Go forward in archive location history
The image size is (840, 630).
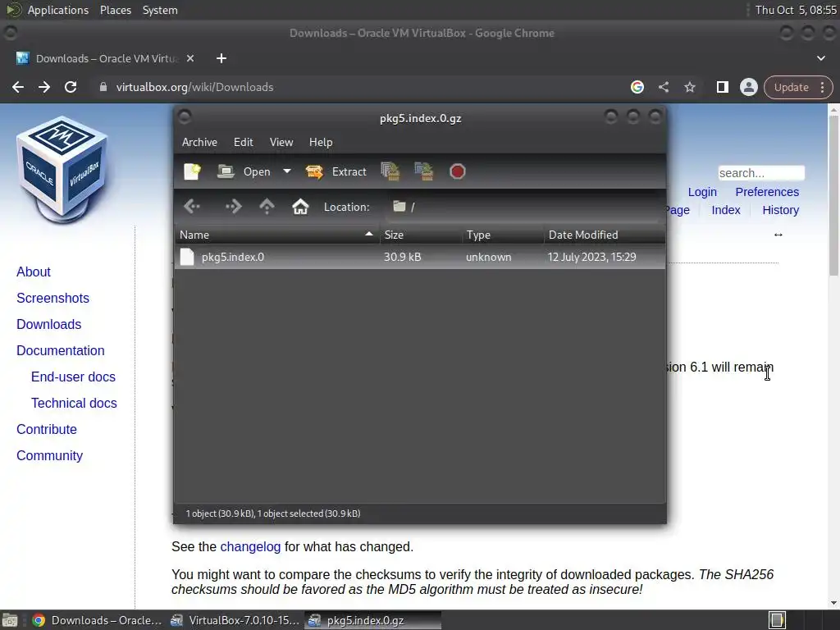coord(234,206)
